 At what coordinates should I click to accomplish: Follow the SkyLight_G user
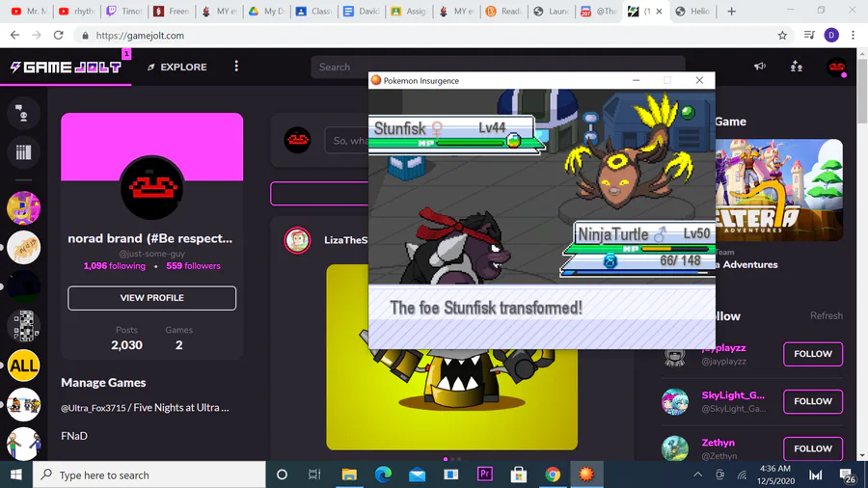pyautogui.click(x=813, y=402)
